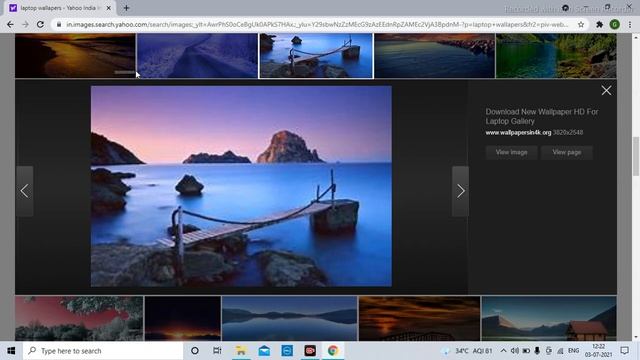Select the highlighted pier thumbnail
This screenshot has width=640, height=360.
tap(316, 56)
